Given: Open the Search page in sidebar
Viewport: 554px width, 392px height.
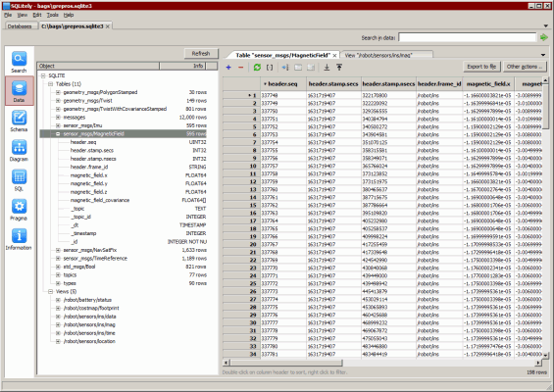Looking at the screenshot, I should pos(19,62).
